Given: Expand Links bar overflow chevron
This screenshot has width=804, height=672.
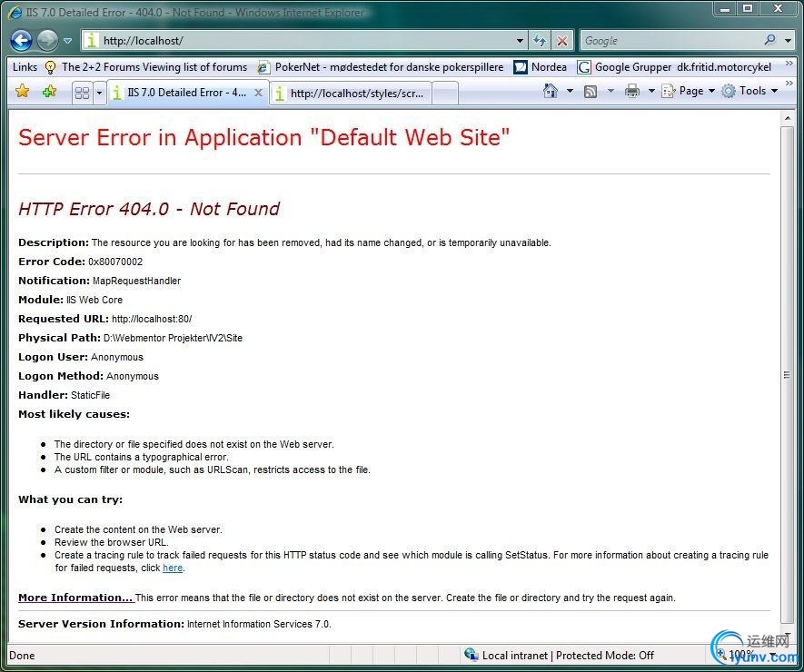Looking at the screenshot, I should pos(789,64).
